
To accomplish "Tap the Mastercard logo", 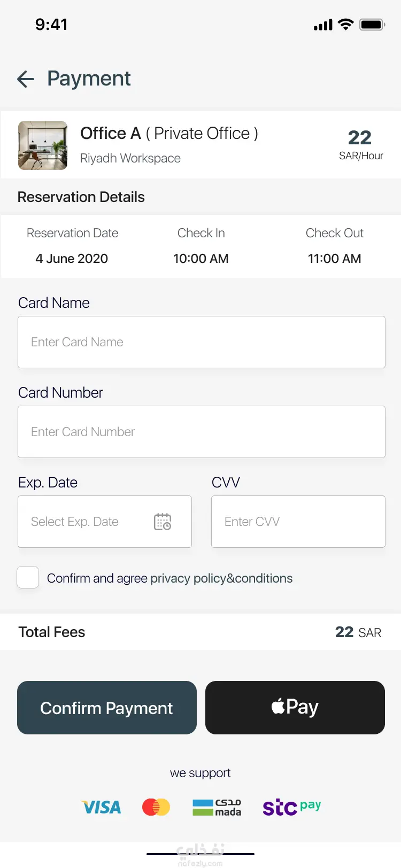I will (x=156, y=807).
